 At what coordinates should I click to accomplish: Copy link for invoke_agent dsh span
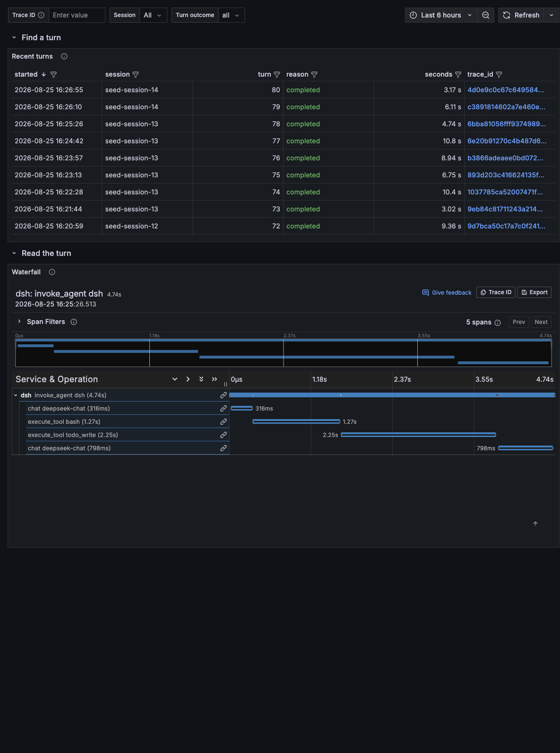coord(224,395)
